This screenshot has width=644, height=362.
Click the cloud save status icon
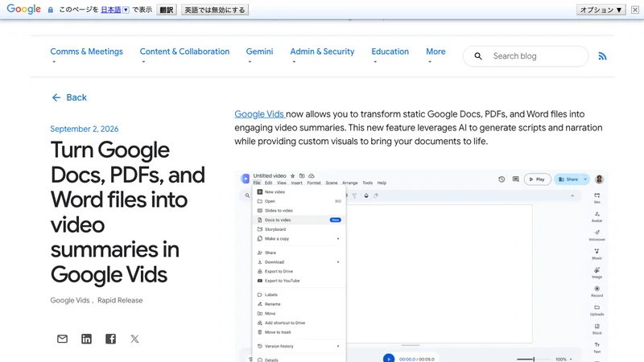312,175
